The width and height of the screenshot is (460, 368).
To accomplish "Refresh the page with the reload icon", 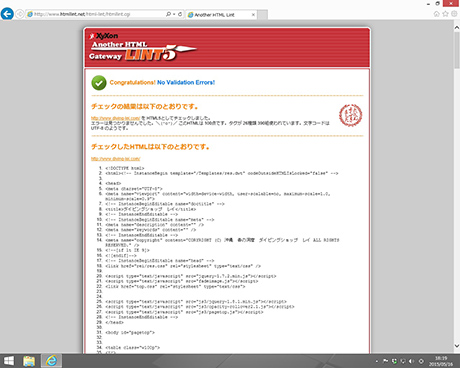I will (180, 14).
